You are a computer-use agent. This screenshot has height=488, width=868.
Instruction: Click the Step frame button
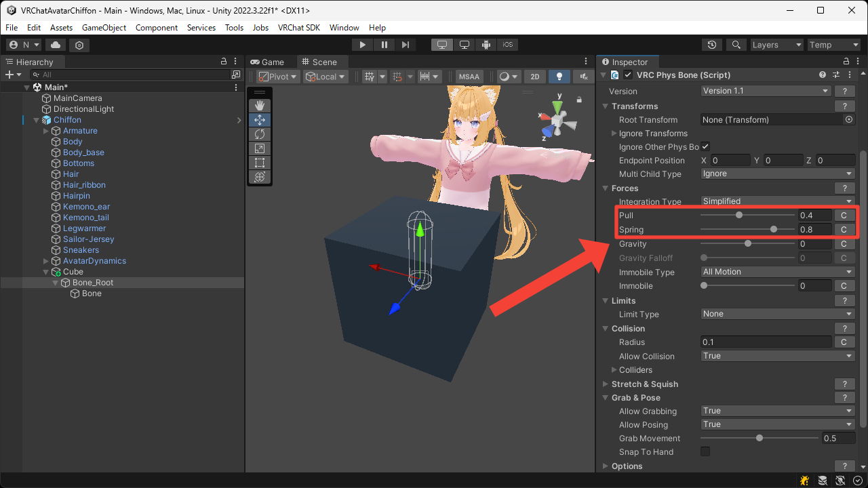[x=406, y=45]
